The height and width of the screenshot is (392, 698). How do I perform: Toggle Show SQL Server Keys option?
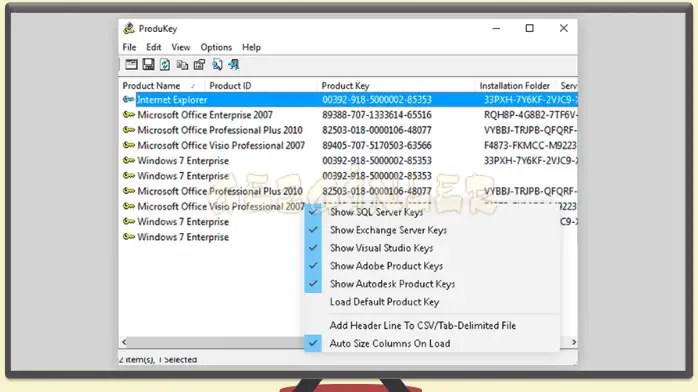(376, 212)
